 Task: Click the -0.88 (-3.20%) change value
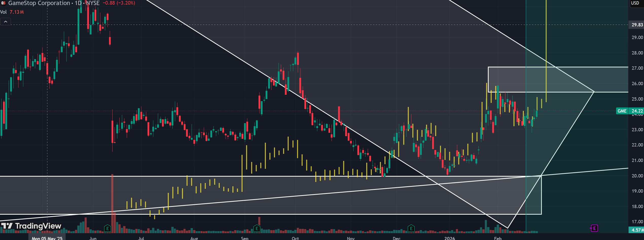pyautogui.click(x=119, y=3)
